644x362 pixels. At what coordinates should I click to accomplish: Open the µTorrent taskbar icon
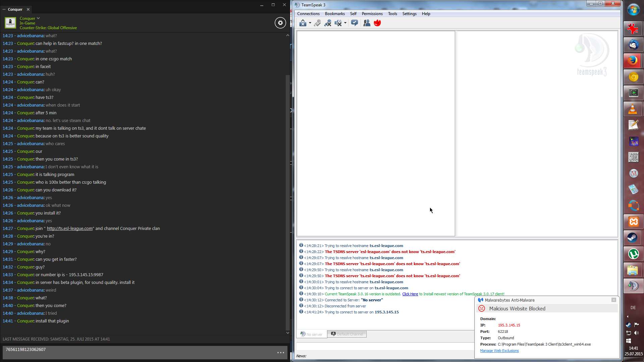pyautogui.click(x=633, y=254)
